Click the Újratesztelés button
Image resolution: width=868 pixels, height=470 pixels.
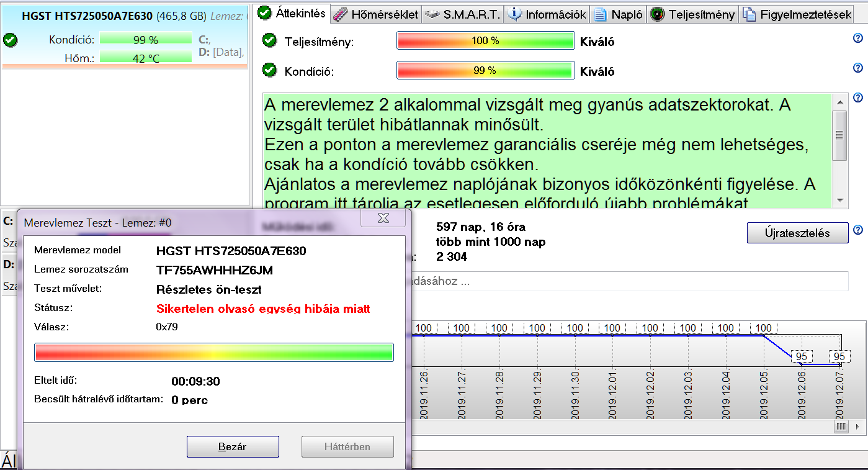(797, 233)
